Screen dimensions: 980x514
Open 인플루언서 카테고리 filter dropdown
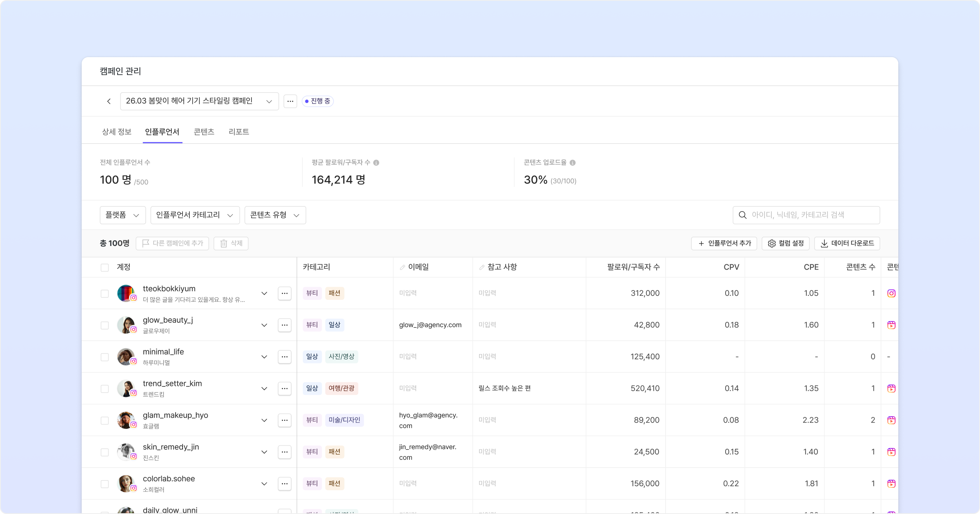tap(195, 215)
